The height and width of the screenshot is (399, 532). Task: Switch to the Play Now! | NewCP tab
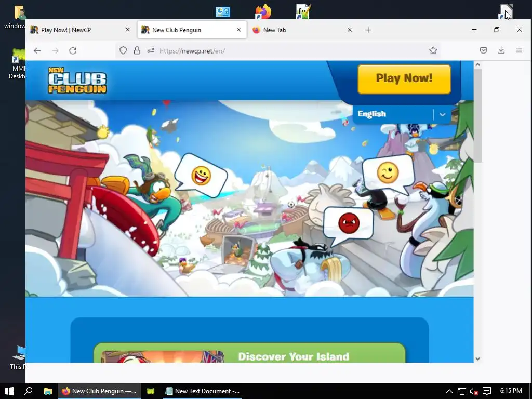point(81,30)
